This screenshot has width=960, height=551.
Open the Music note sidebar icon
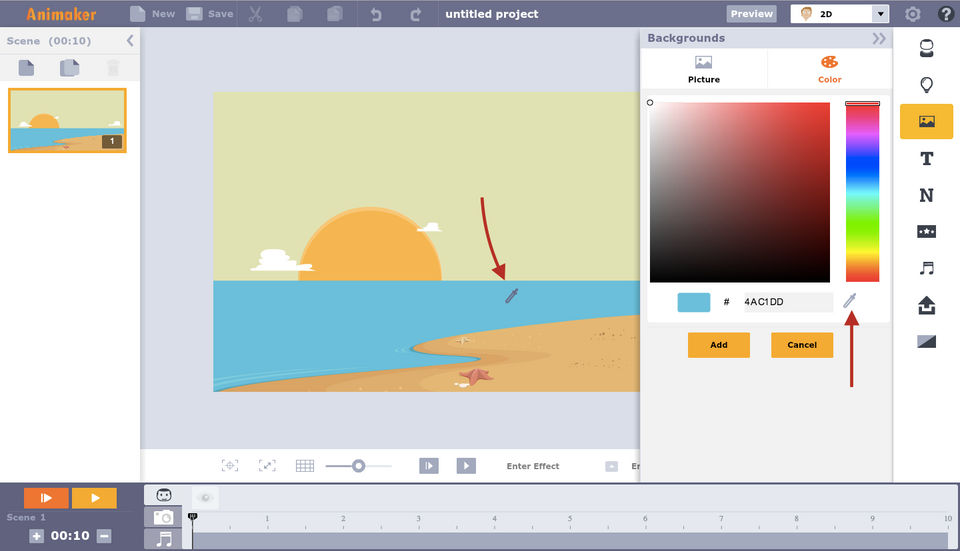pyautogui.click(x=926, y=268)
